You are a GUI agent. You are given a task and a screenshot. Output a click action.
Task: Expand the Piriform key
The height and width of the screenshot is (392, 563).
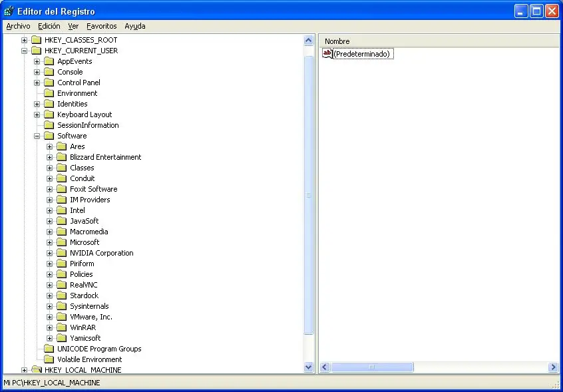click(x=49, y=264)
